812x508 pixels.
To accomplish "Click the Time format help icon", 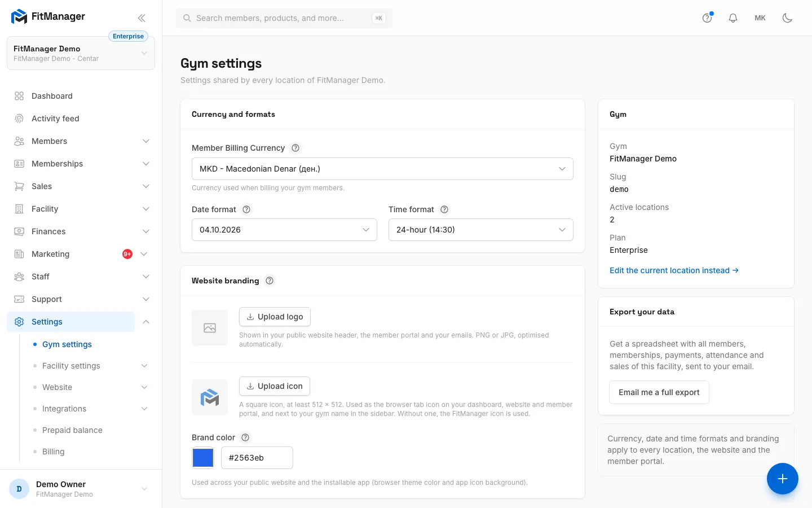I will pyautogui.click(x=444, y=209).
